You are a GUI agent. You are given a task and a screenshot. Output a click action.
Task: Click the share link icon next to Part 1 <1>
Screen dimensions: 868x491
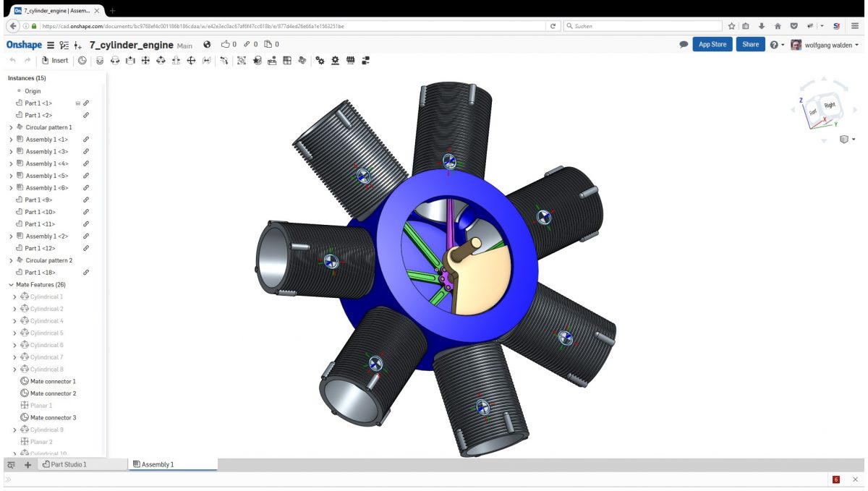point(86,103)
